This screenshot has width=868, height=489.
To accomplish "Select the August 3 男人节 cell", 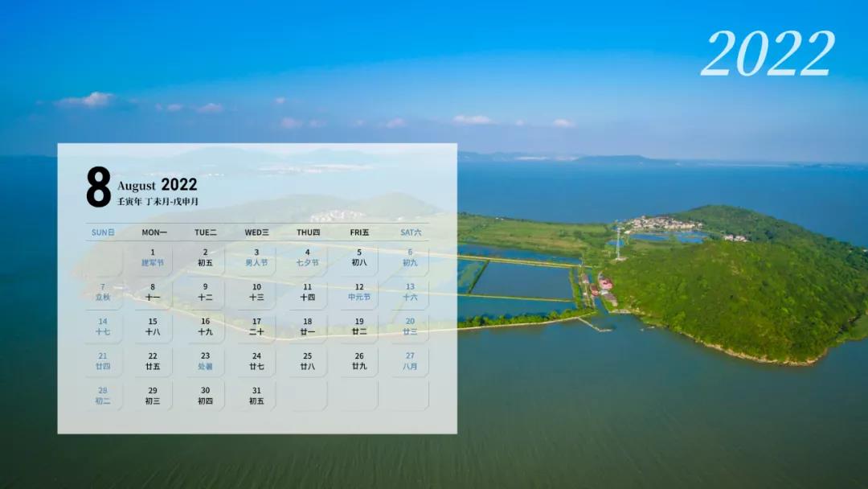I will click(256, 257).
